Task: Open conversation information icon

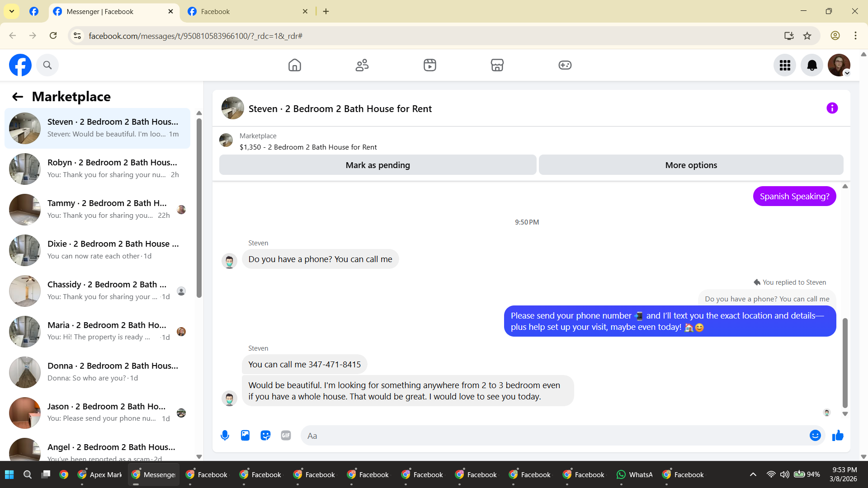Action: pos(832,108)
